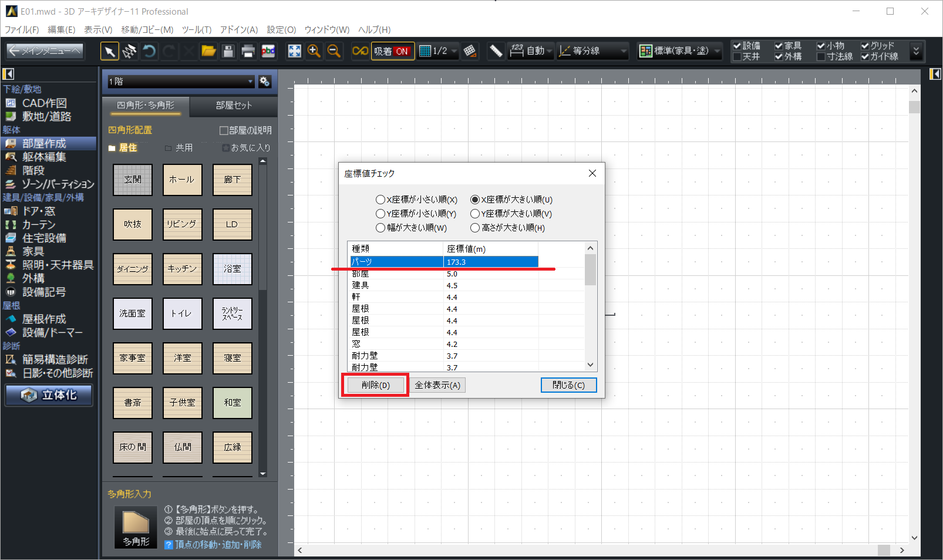Select the 和室 room swatch

pos(232,403)
